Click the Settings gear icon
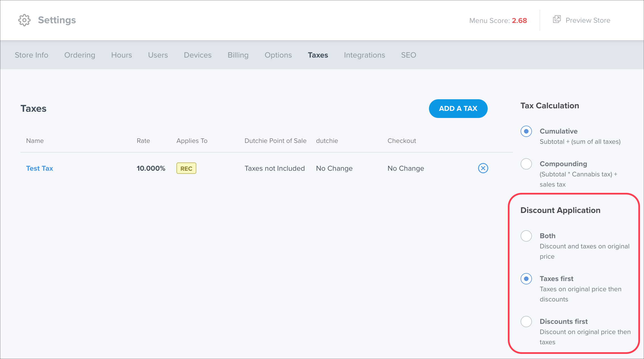 pos(24,20)
